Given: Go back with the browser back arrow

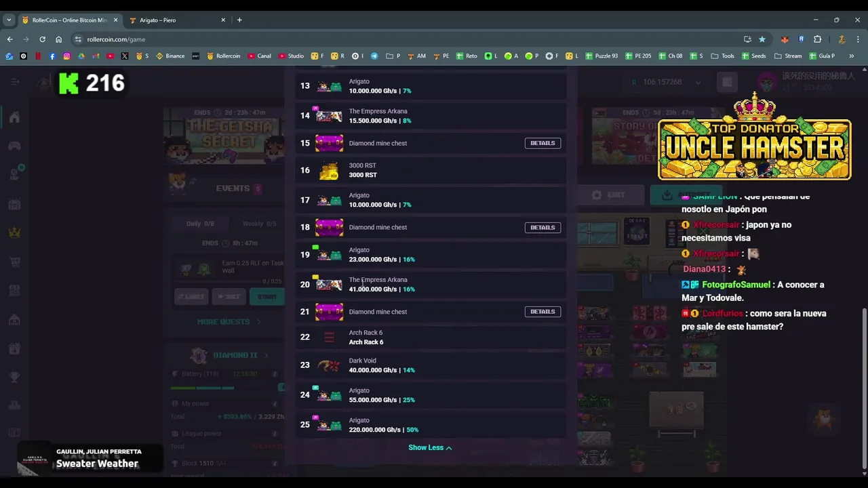Looking at the screenshot, I should tap(10, 39).
